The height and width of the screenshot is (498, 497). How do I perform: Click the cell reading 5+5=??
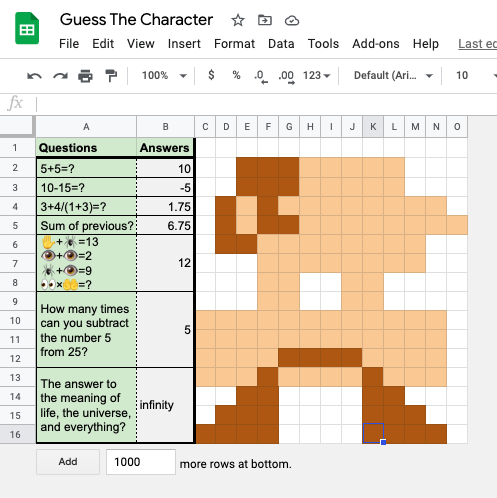tap(86, 168)
